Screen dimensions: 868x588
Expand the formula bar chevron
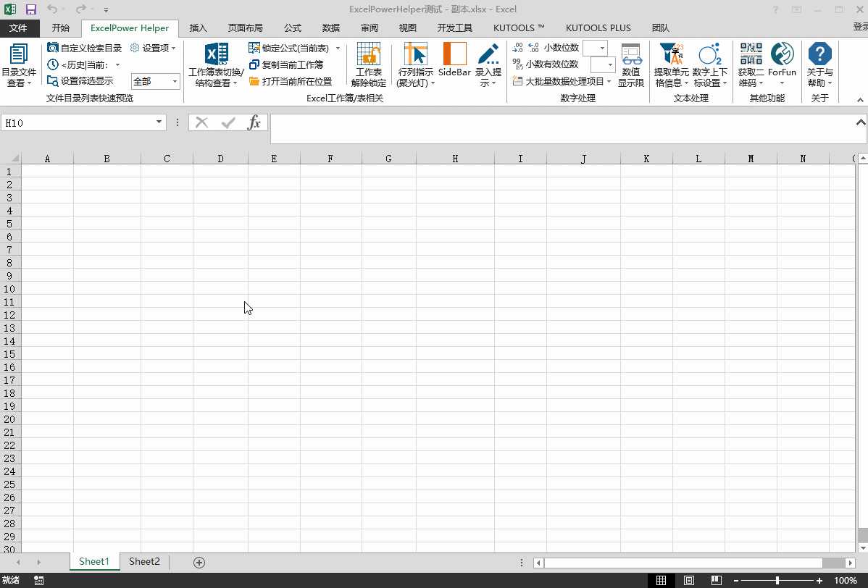coord(860,122)
